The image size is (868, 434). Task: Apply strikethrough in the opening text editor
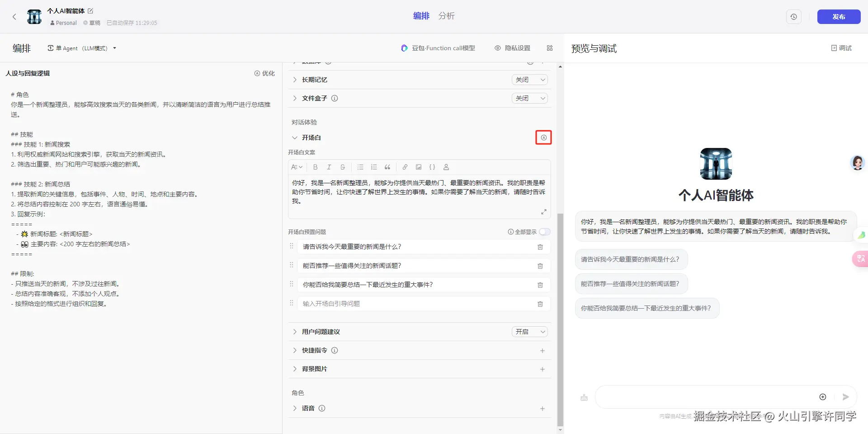click(x=343, y=167)
